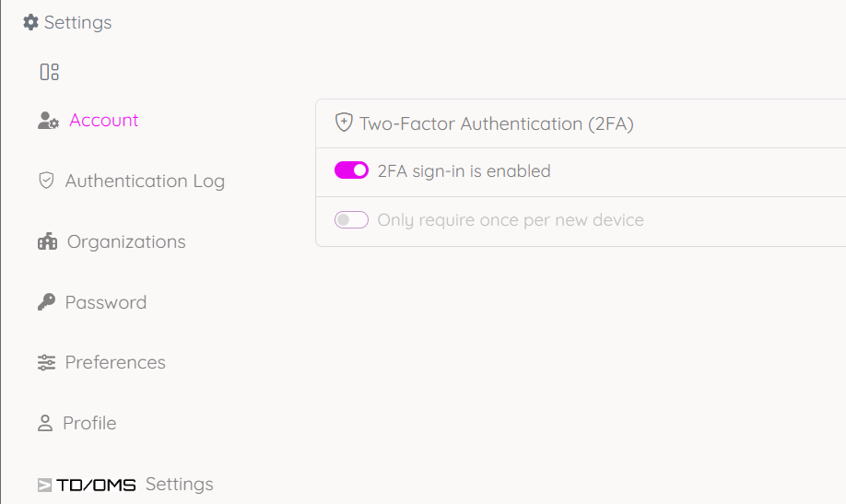This screenshot has width=846, height=504.
Task: Click the TD/OMS logo icon
Action: click(x=87, y=485)
